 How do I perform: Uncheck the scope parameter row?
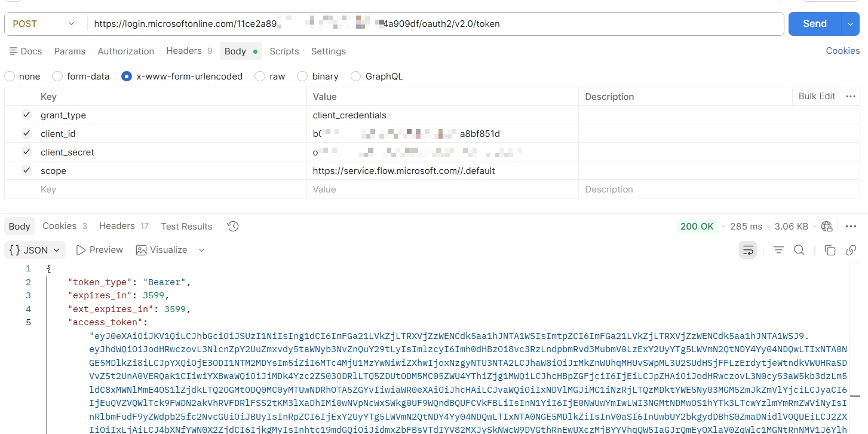pyautogui.click(x=26, y=170)
